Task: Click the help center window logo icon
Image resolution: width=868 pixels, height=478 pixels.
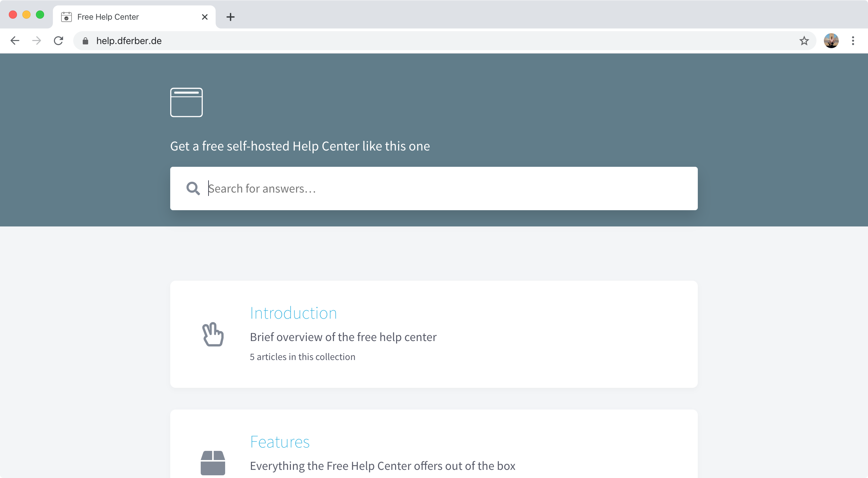Action: (186, 102)
